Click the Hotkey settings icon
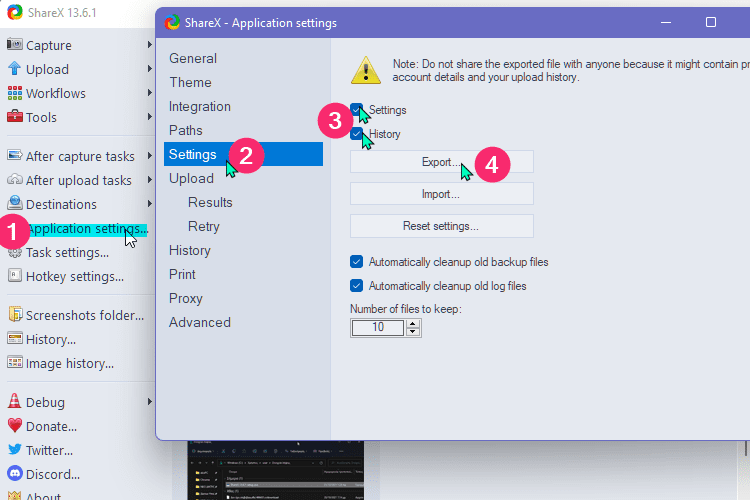750x500 pixels. (x=14, y=276)
